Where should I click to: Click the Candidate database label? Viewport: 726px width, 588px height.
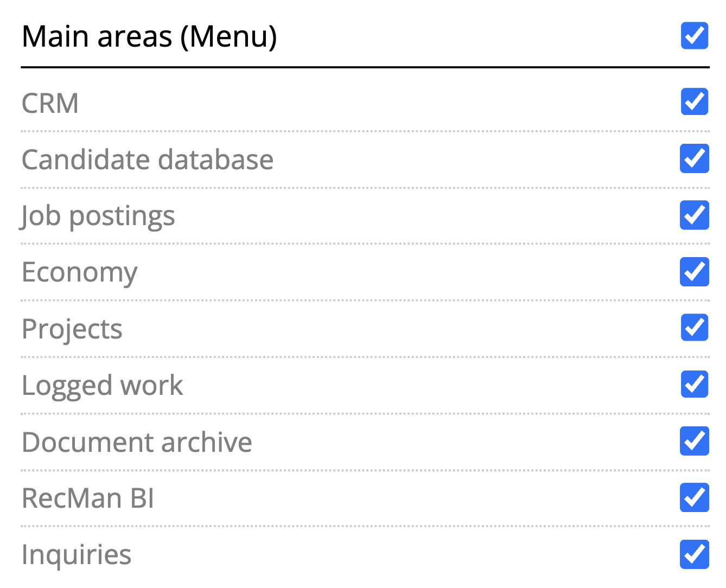tap(148, 159)
